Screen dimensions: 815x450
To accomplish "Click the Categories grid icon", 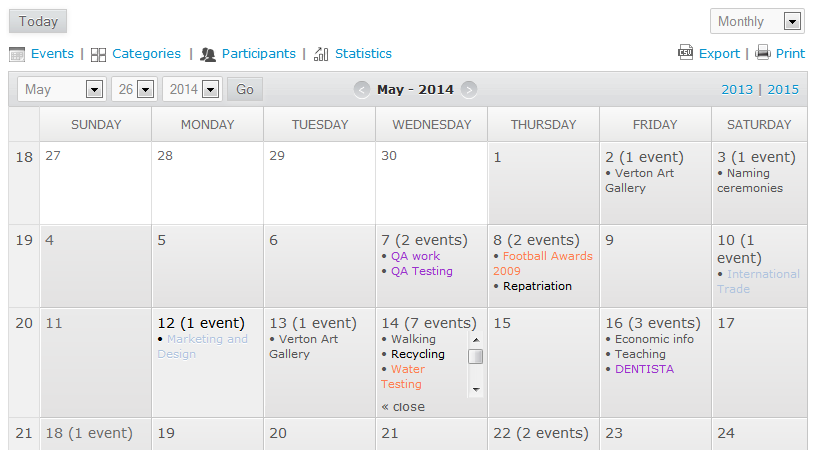I will (x=98, y=55).
